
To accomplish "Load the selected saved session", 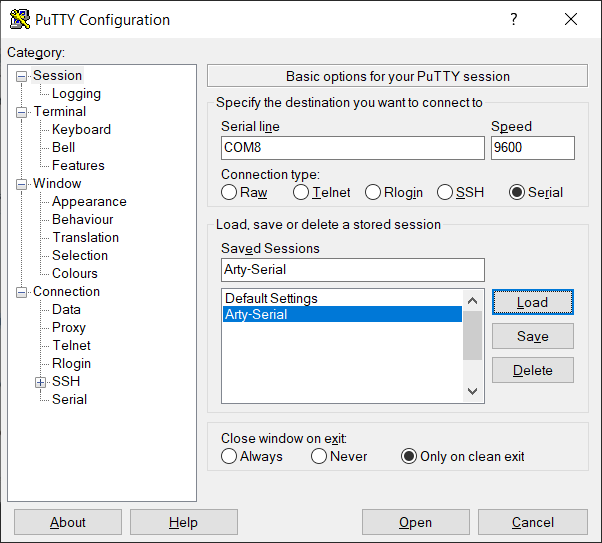I will pyautogui.click(x=533, y=302).
